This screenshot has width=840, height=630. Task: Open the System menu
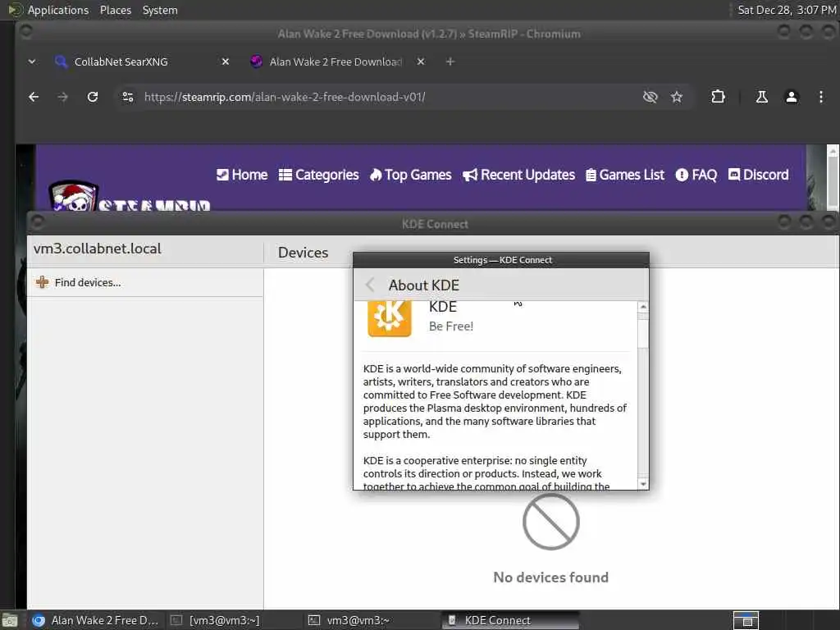[160, 10]
